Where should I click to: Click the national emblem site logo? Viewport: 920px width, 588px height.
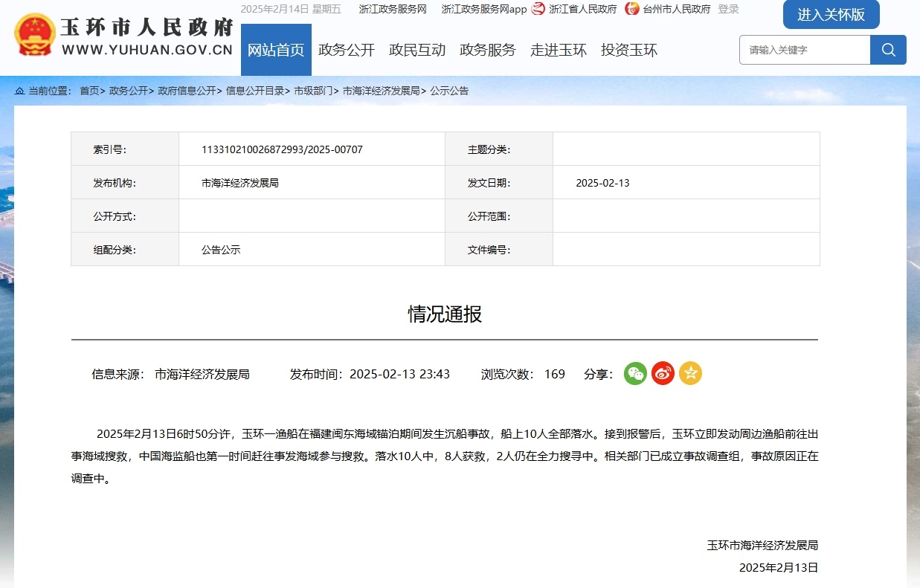coord(33,33)
